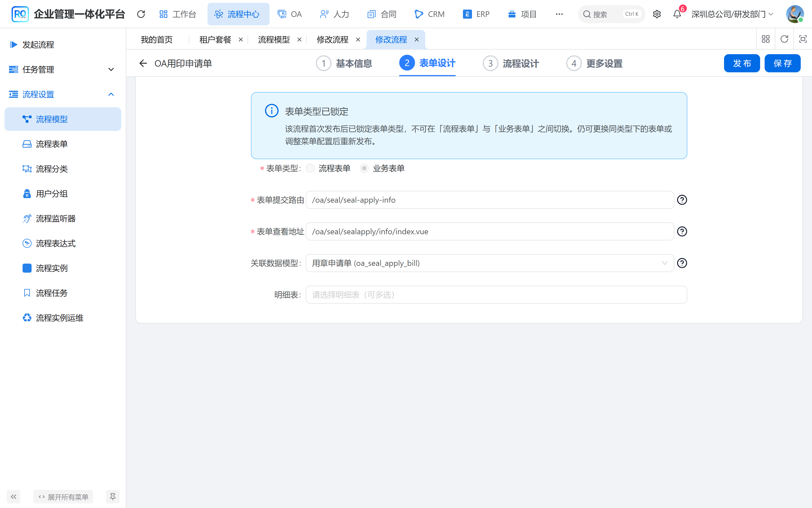Select the 业务表单 radio option
The height and width of the screenshot is (508, 812).
click(364, 168)
